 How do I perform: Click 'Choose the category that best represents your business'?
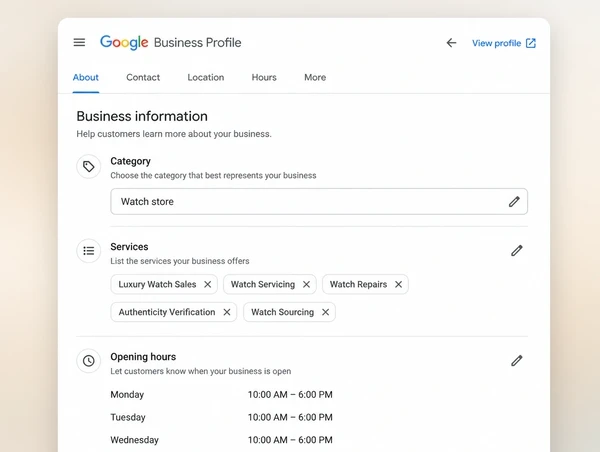(213, 175)
